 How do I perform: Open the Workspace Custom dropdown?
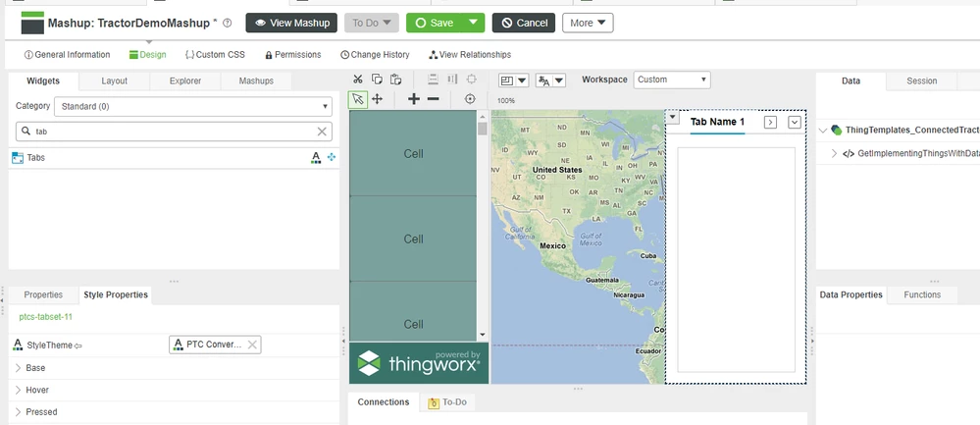point(672,80)
